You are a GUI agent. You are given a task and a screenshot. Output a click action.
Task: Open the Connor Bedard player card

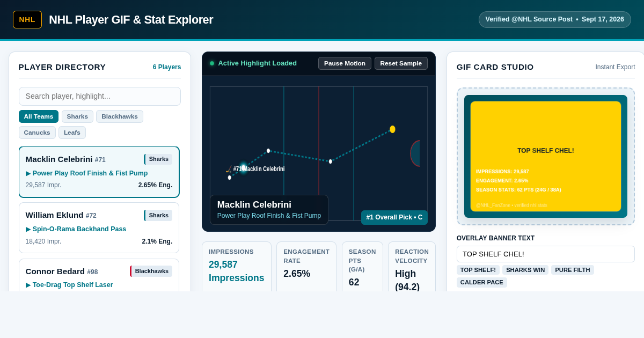point(99,275)
